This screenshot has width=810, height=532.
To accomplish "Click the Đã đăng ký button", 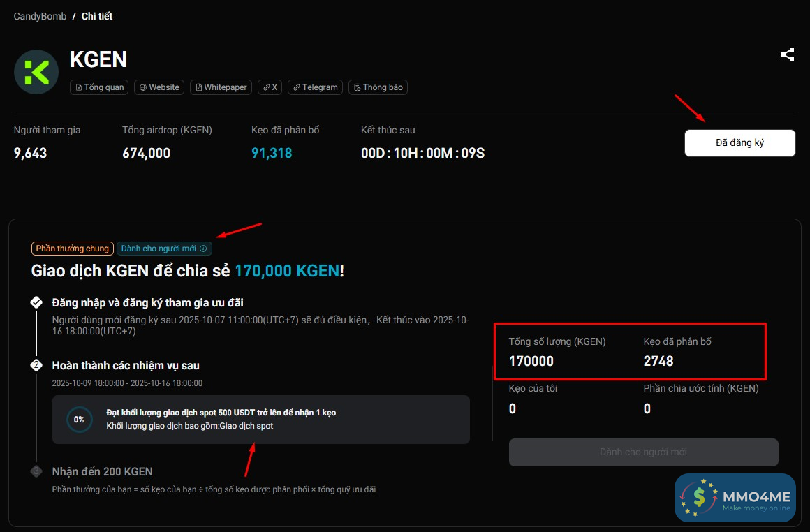I will [739, 143].
